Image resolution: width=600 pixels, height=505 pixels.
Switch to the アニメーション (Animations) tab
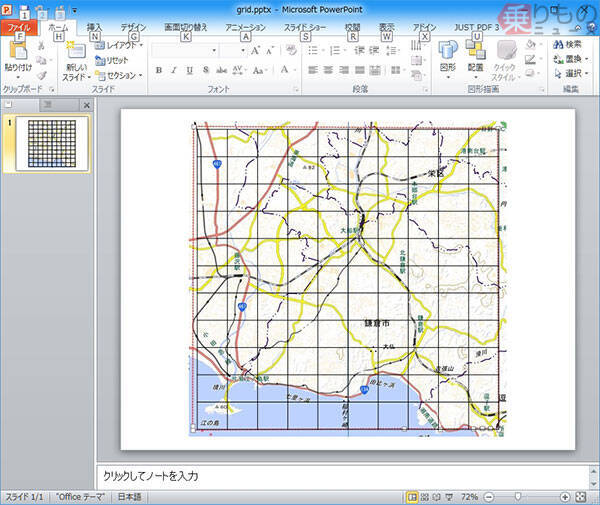(x=245, y=27)
